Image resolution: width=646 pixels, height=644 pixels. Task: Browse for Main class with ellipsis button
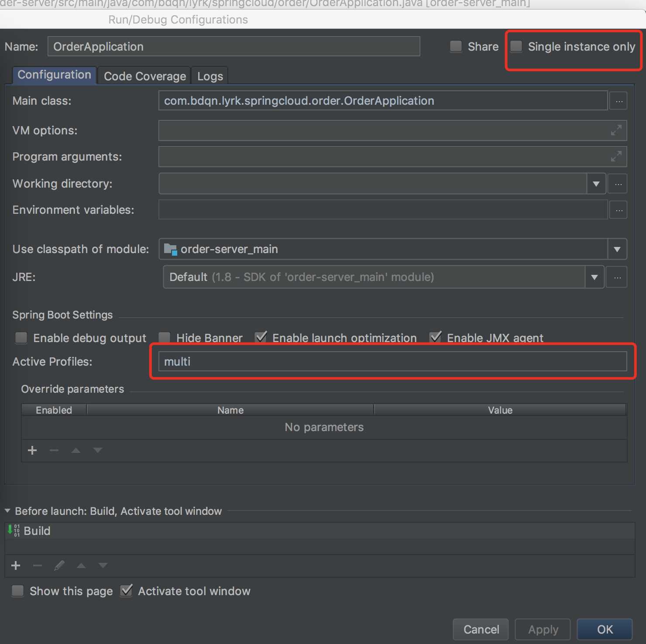pyautogui.click(x=619, y=101)
